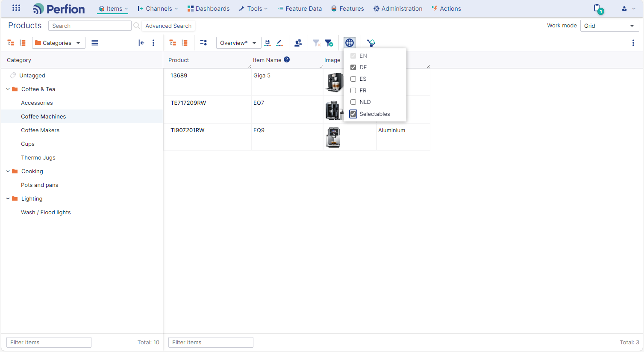Viewport: 644px width, 352px height.
Task: Click the Products search field
Action: click(90, 26)
